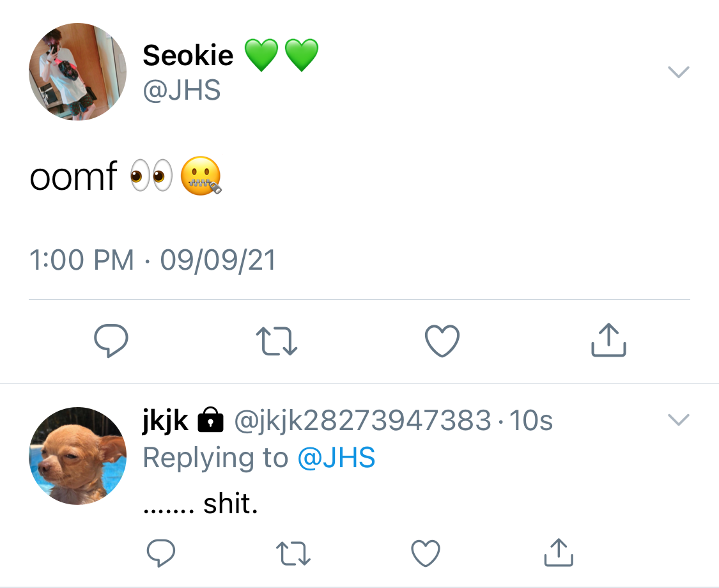This screenshot has height=588, width=719.
Task: Expand jkjk reply options chevron
Action: (679, 420)
